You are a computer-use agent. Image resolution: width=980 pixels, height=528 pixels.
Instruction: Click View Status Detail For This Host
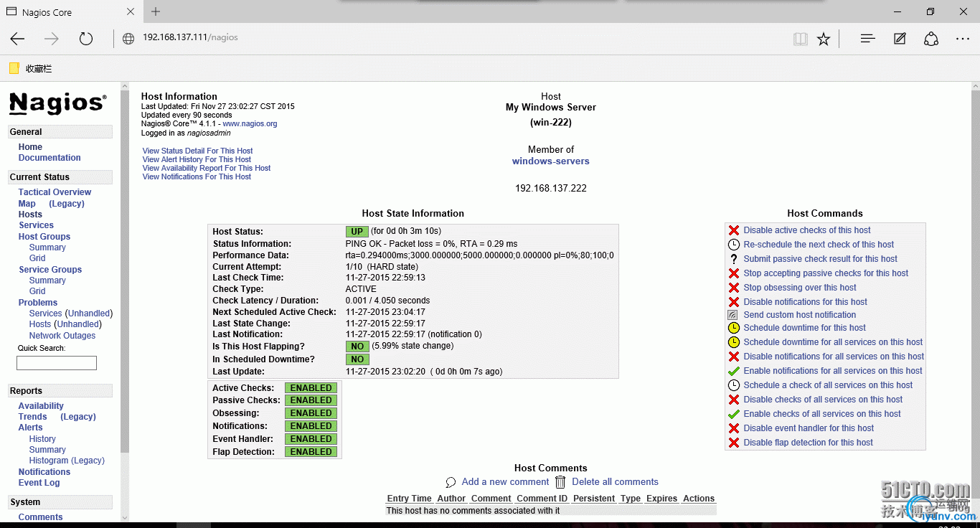(x=197, y=151)
